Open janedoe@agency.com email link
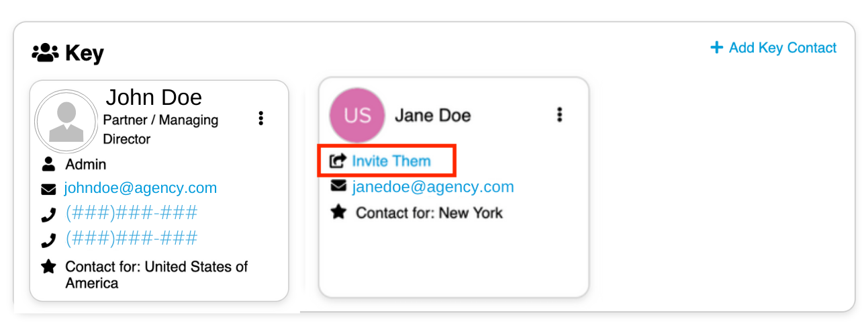868x328 pixels. [x=433, y=187]
